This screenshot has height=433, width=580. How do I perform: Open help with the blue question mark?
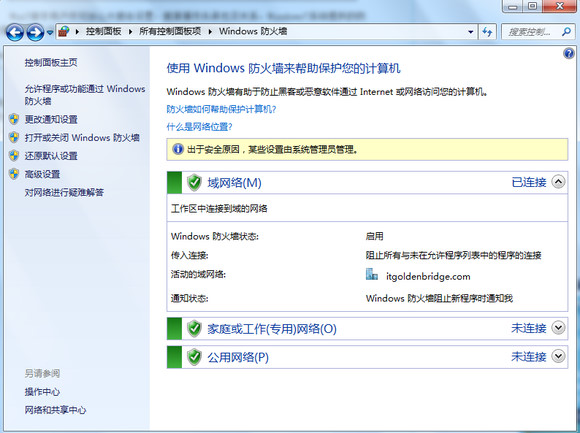point(569,54)
